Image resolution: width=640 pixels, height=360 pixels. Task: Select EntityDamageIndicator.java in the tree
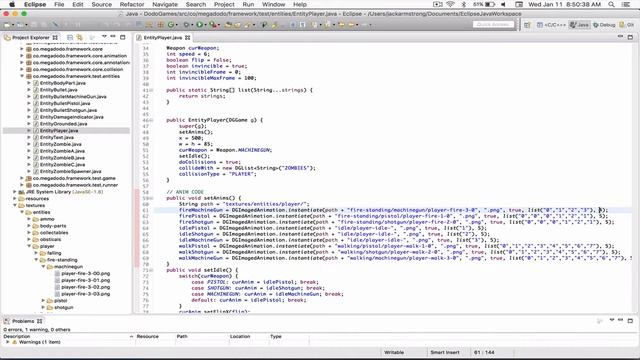click(71, 117)
